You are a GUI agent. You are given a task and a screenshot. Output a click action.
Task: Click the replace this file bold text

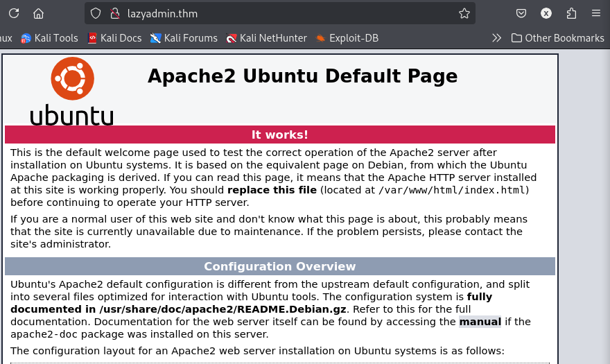click(x=272, y=190)
